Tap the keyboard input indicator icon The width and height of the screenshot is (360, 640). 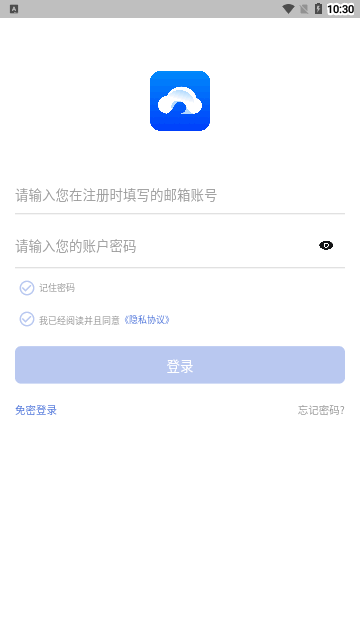14,9
